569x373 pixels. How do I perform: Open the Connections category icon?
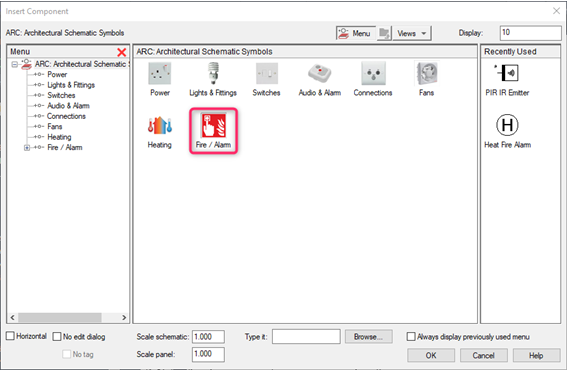coord(373,74)
